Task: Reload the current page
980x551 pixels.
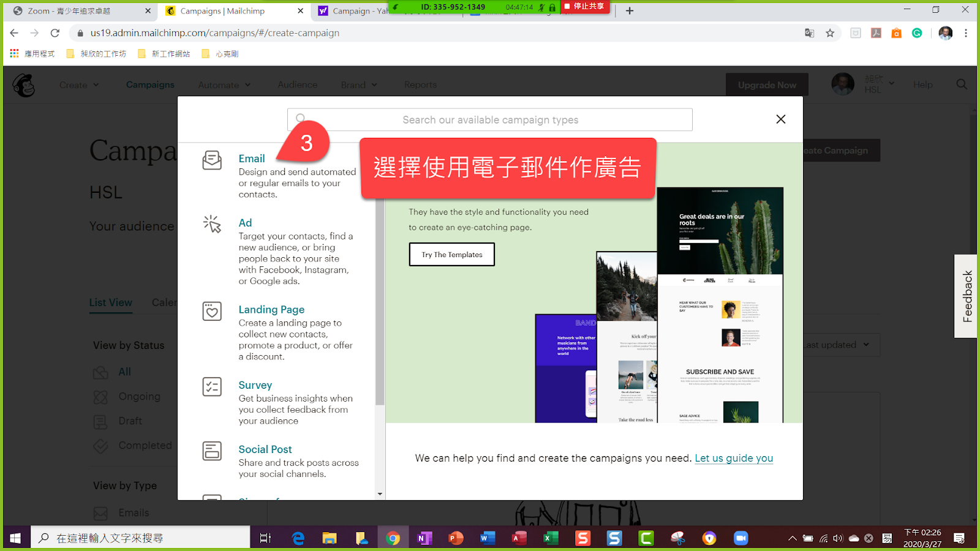Action: 55,33
